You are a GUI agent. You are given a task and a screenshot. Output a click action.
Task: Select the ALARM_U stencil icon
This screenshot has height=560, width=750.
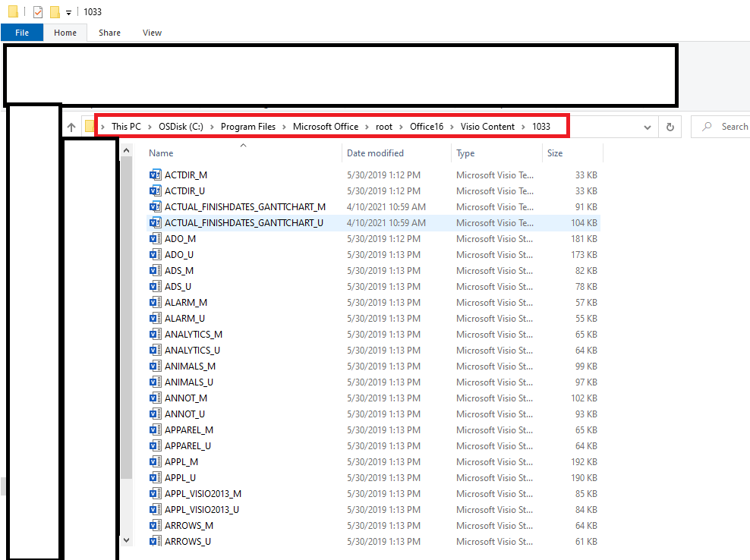tap(155, 319)
